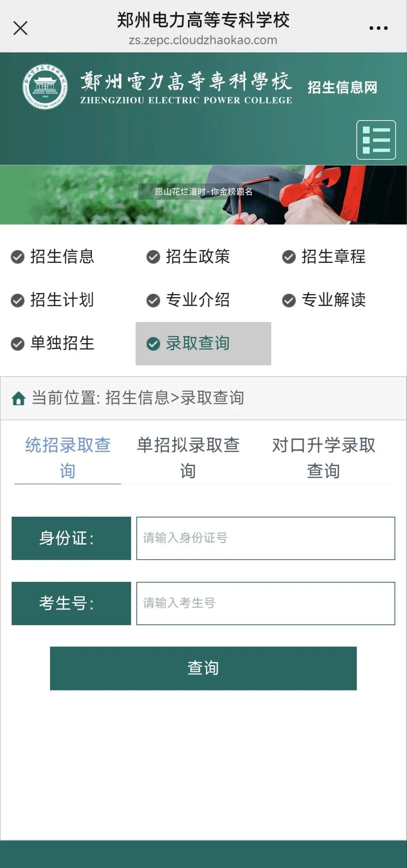Click the 查询 submit button
The height and width of the screenshot is (868, 407).
pyautogui.click(x=203, y=668)
